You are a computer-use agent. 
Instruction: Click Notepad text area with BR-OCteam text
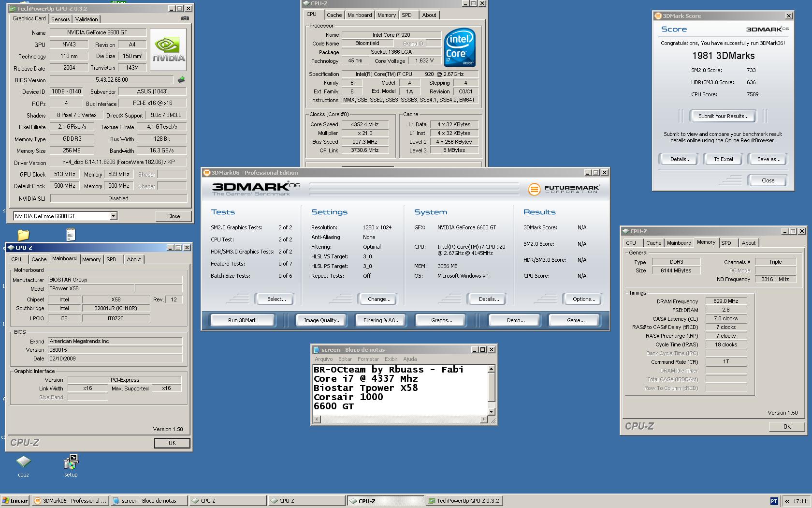[x=400, y=390]
